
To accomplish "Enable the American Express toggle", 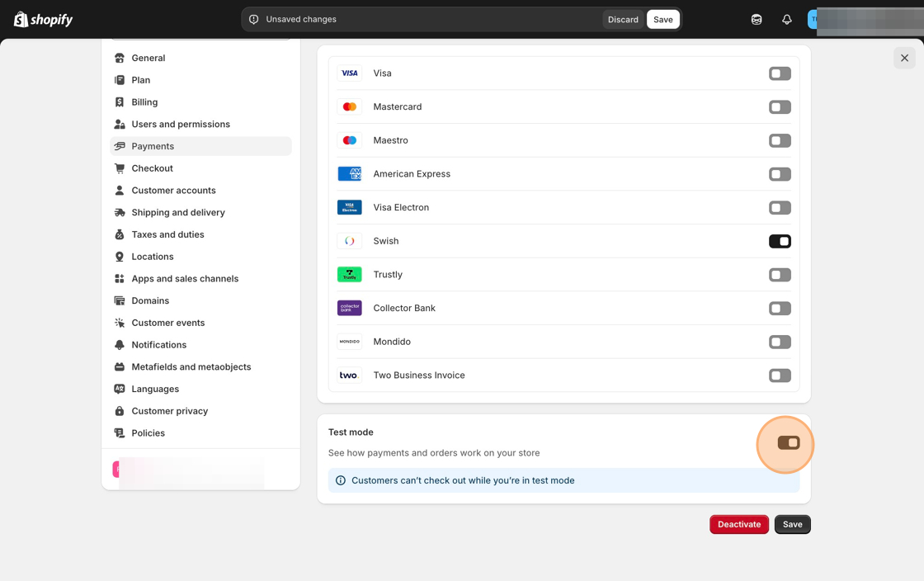I will [780, 174].
